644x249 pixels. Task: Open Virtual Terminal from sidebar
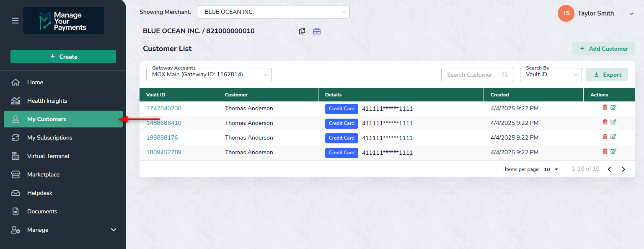click(48, 156)
